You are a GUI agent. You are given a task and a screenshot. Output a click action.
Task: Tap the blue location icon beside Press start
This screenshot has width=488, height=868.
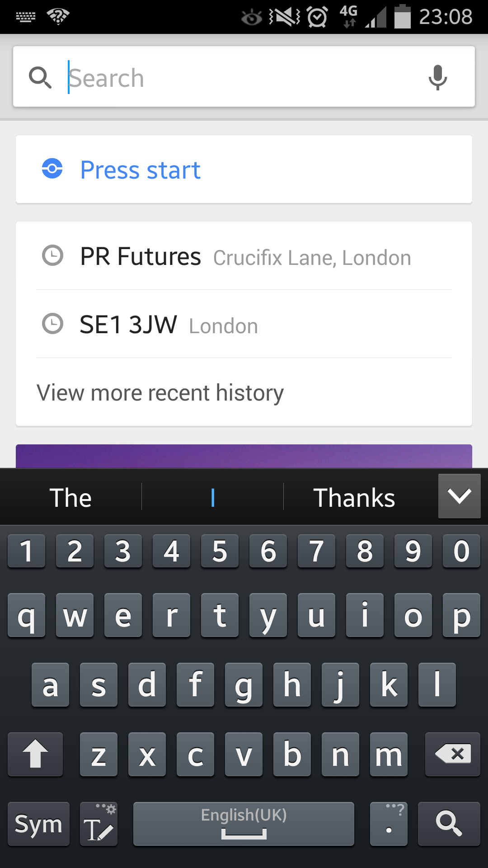click(x=52, y=169)
